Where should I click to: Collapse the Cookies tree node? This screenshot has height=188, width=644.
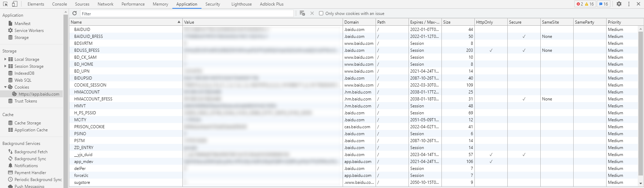5,87
